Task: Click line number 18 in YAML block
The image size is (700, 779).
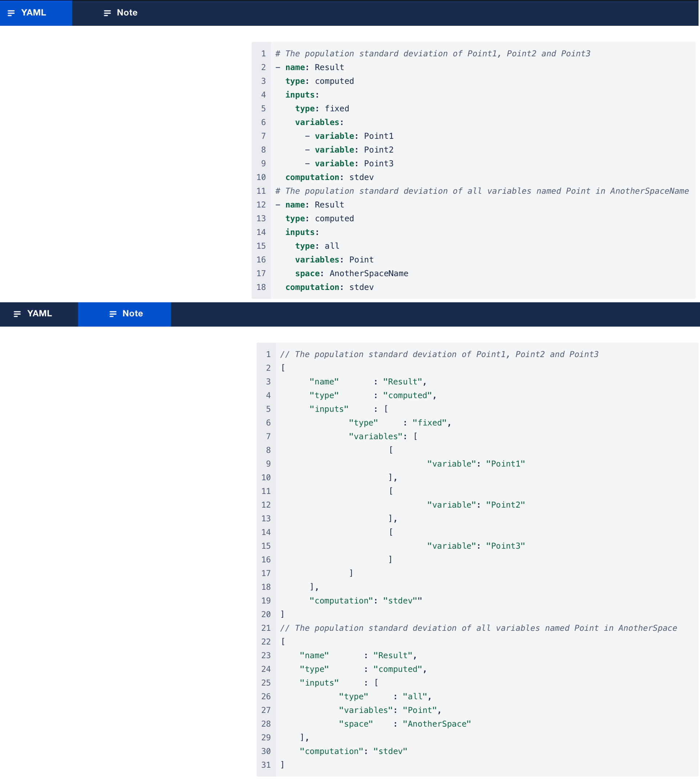Action: point(261,287)
